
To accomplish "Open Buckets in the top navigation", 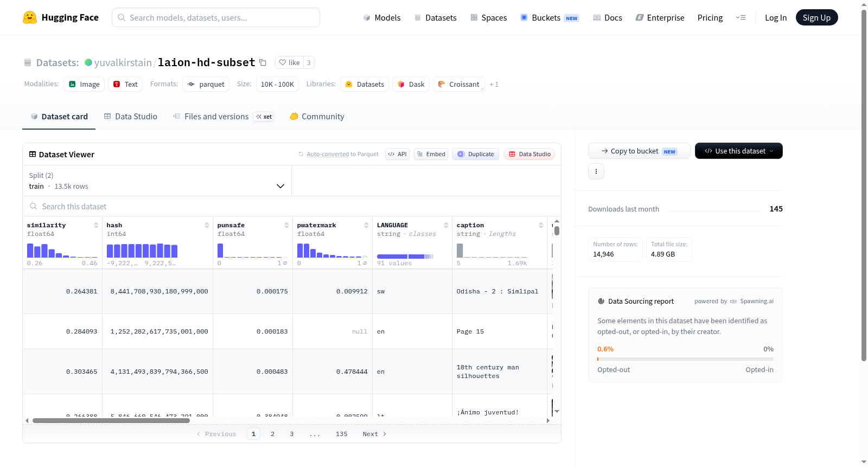I will (x=550, y=17).
